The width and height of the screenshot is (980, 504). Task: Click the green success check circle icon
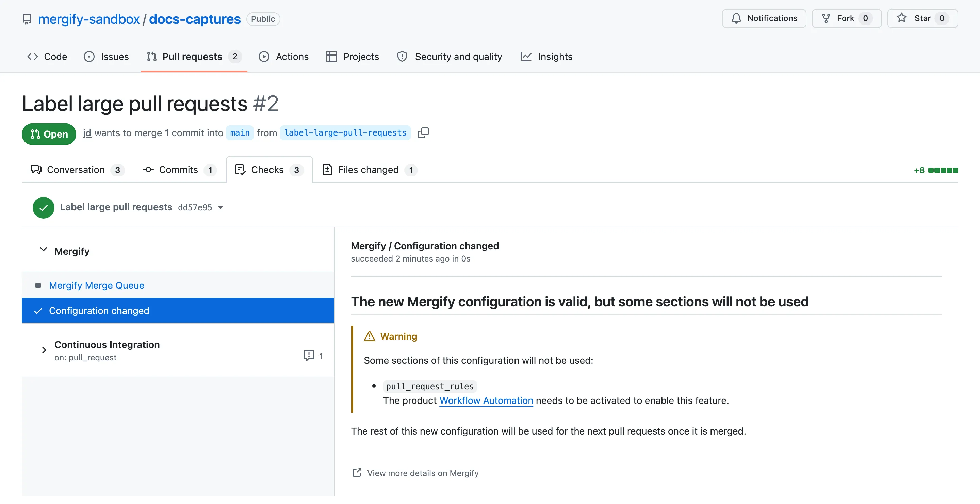pos(43,207)
